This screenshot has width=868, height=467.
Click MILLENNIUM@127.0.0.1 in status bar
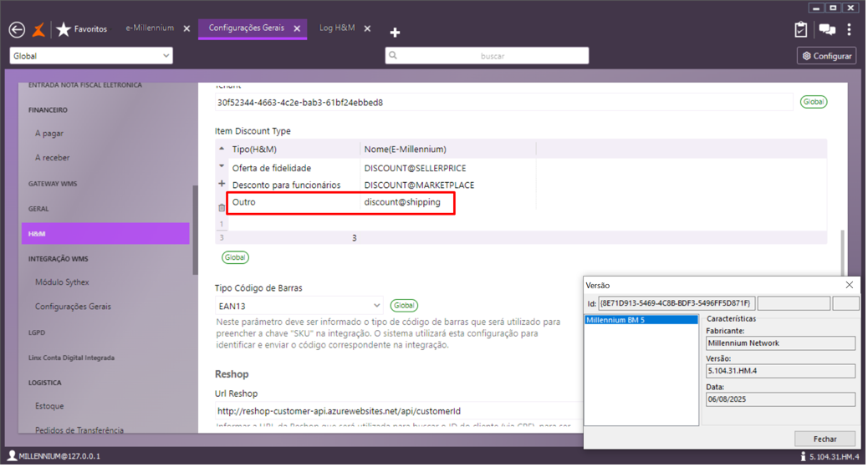pyautogui.click(x=59, y=456)
